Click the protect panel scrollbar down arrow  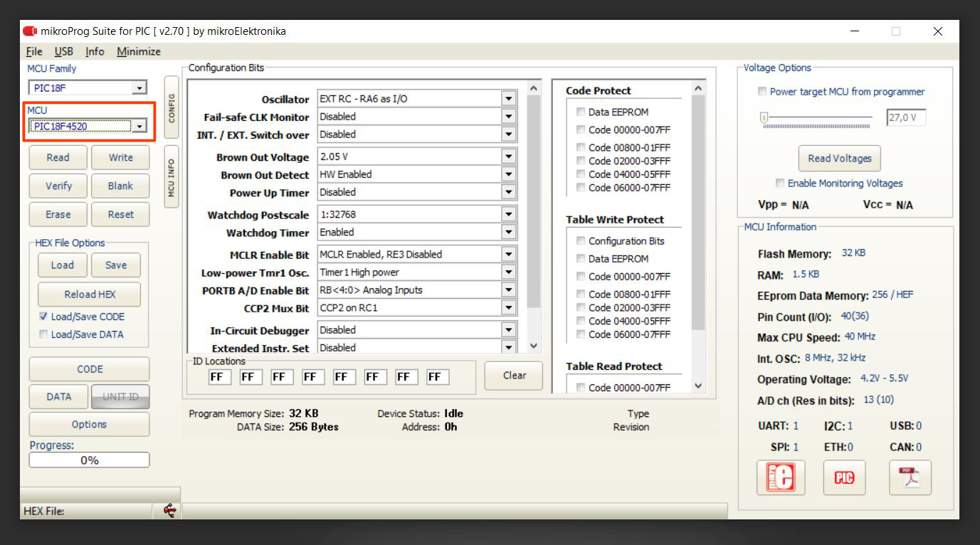pos(698,386)
